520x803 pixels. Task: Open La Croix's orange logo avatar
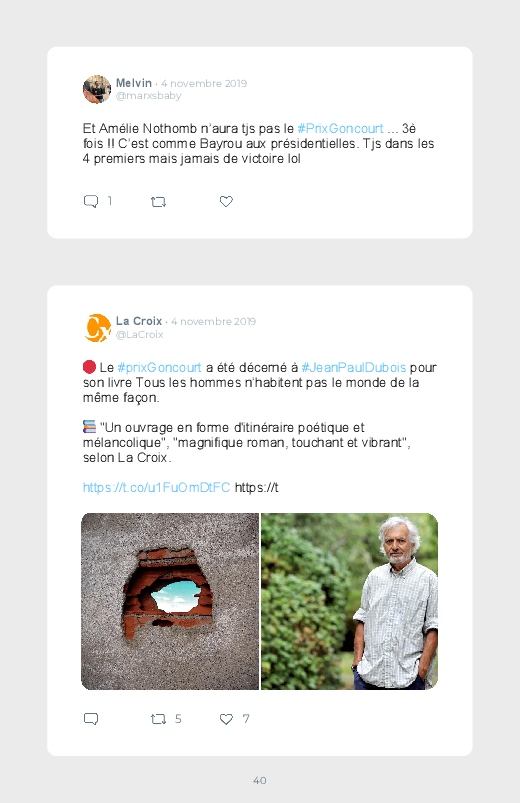click(97, 328)
